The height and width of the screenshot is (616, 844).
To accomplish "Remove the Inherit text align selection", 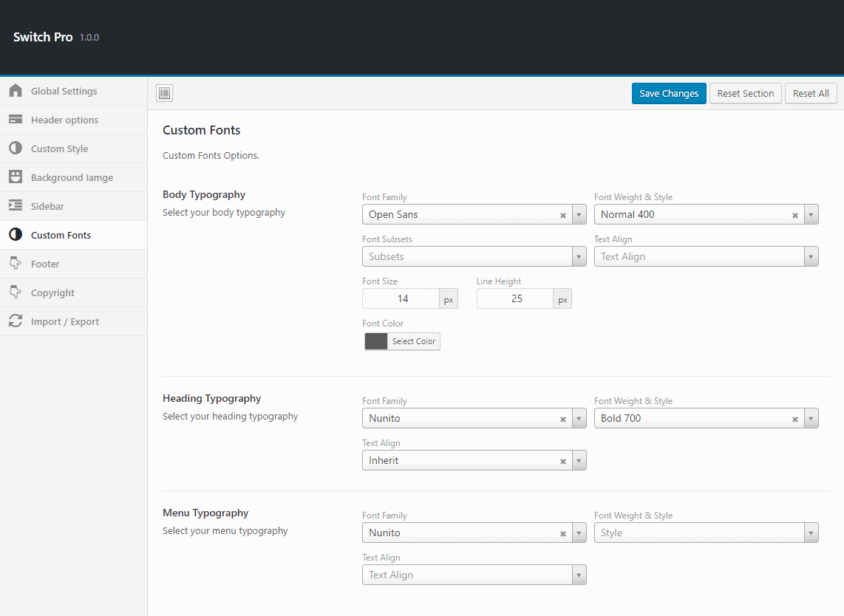I will click(562, 461).
